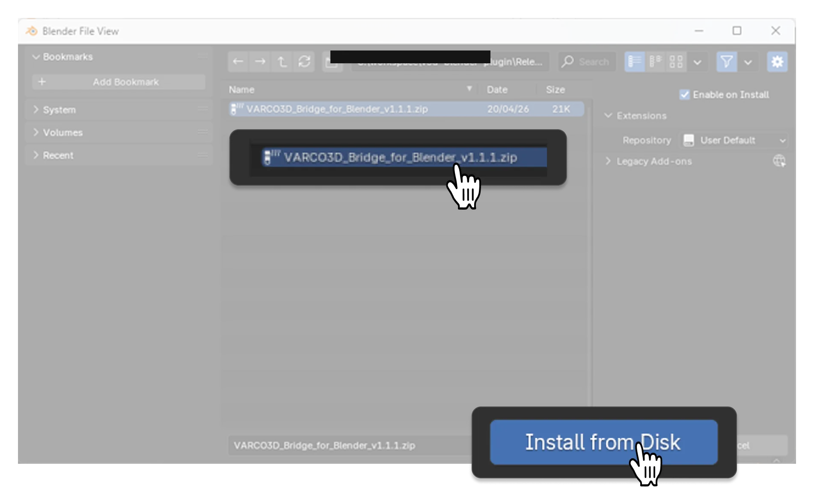Go back to the previous folder
814x504 pixels.
click(238, 62)
